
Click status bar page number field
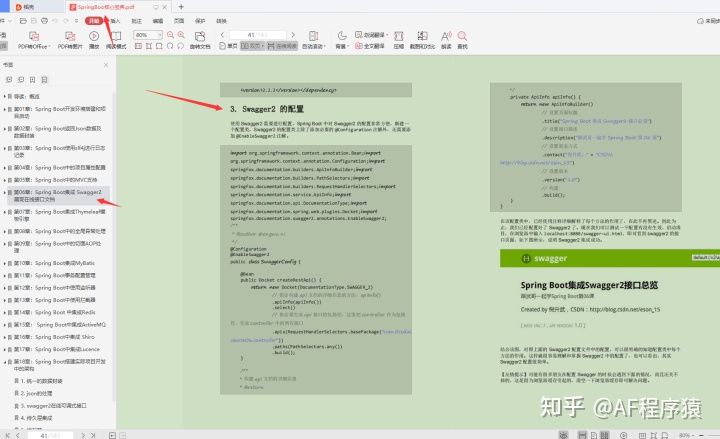click(x=51, y=435)
